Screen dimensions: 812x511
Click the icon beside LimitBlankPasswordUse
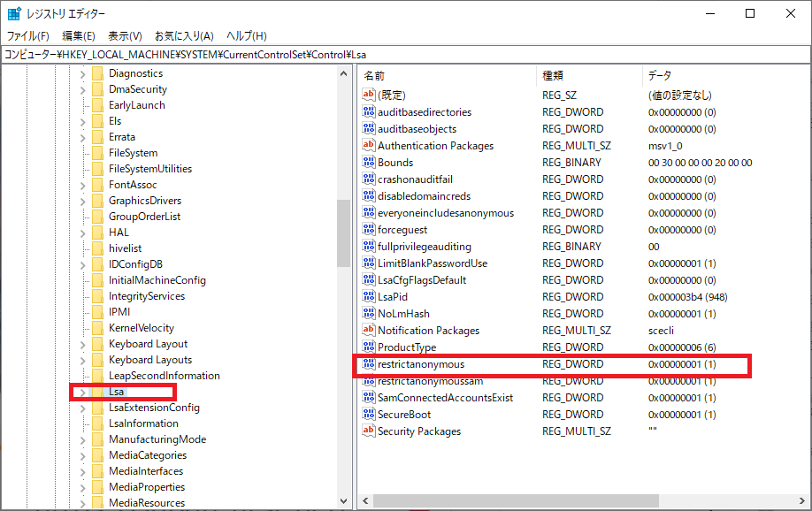point(369,263)
